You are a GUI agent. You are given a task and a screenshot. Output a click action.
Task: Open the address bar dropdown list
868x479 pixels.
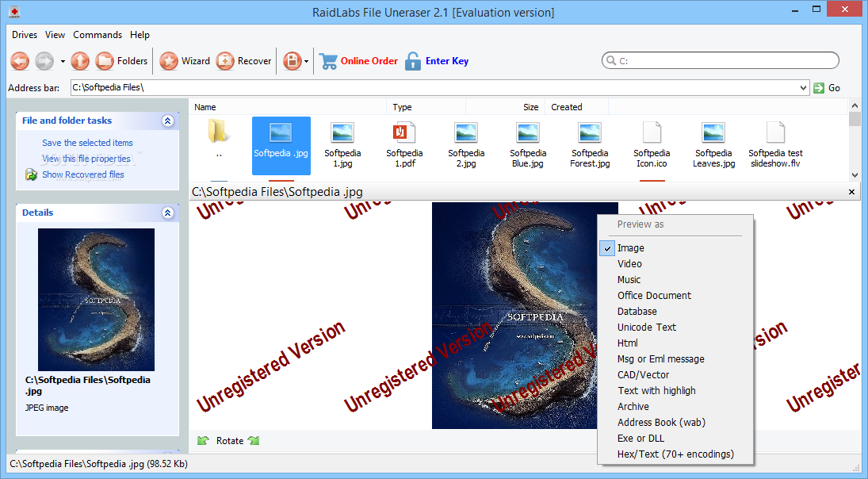point(804,88)
